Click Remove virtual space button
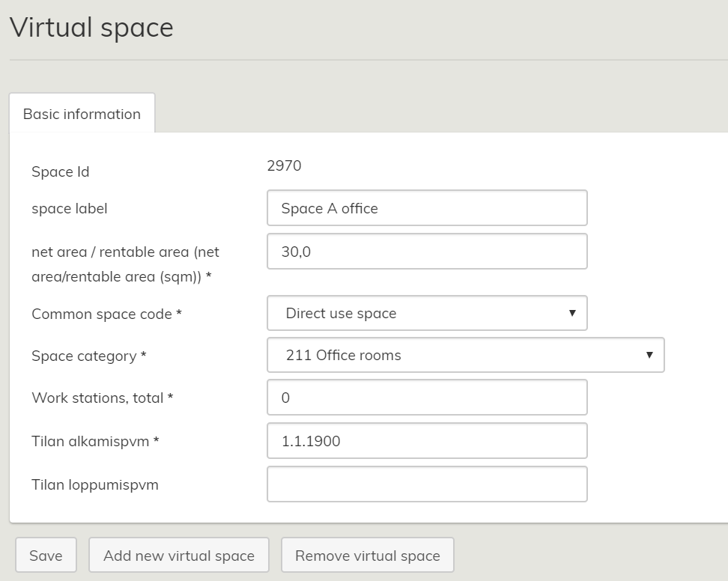728x581 pixels. [367, 556]
